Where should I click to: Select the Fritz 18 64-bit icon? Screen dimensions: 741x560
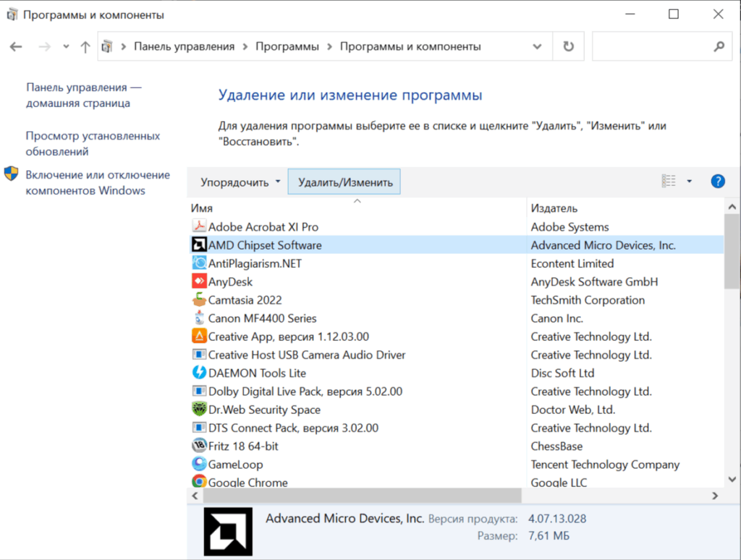coord(199,445)
